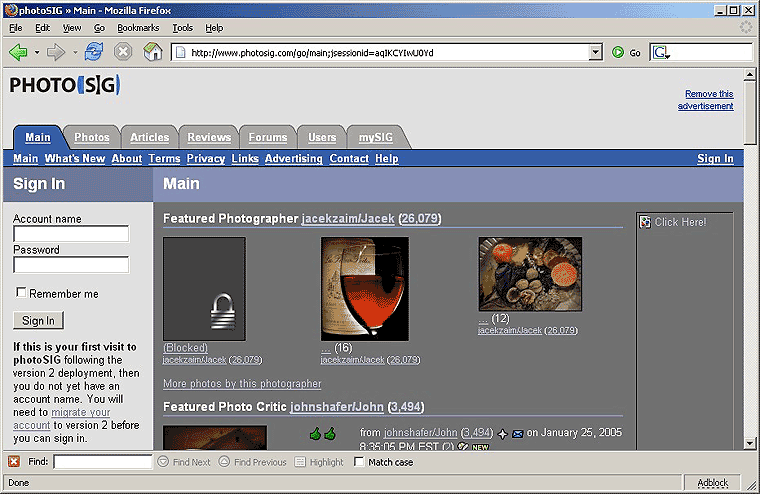Click the Stop loading icon
760x494 pixels.
pos(123,51)
